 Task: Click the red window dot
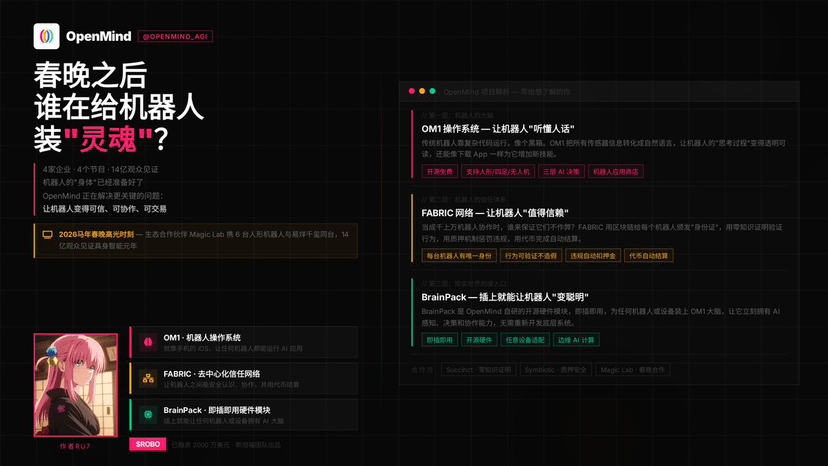[x=412, y=91]
